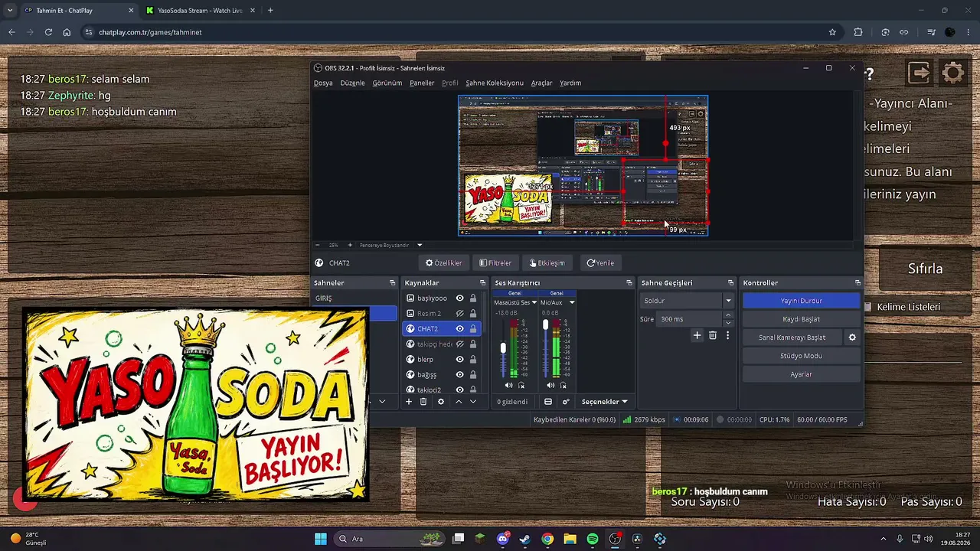Open the Paneller menu
Viewport: 980px width, 551px height.
click(422, 83)
